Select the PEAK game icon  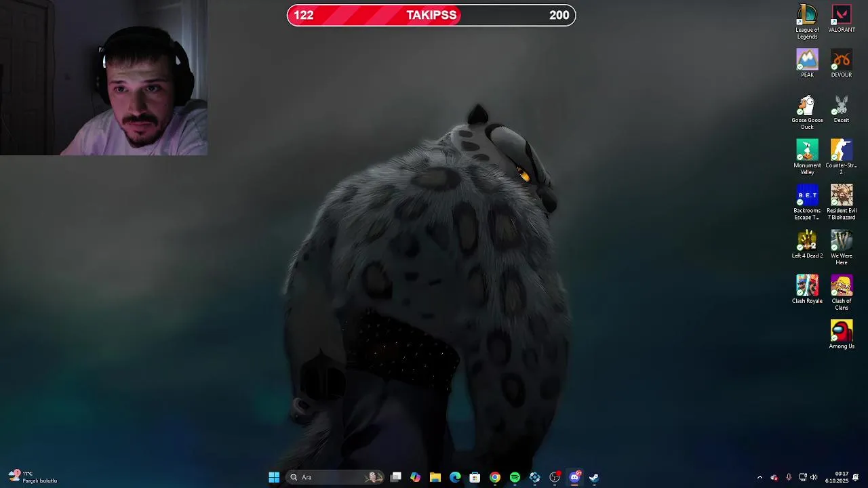(807, 63)
